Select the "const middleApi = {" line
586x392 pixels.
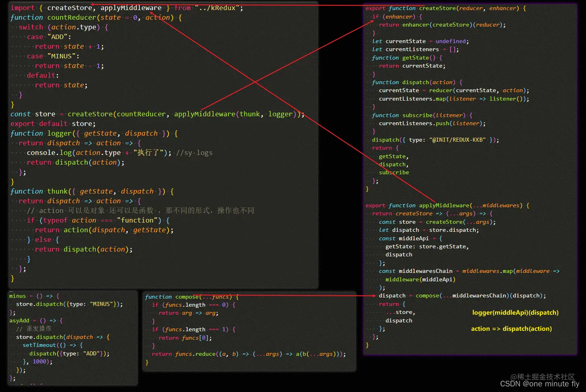coord(410,238)
